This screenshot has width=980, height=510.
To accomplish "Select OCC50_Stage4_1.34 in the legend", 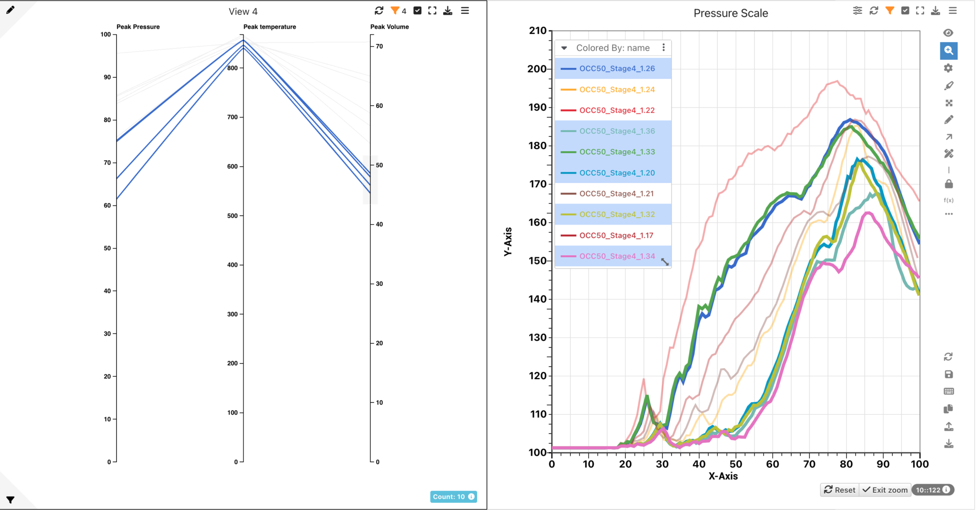I will (x=617, y=256).
